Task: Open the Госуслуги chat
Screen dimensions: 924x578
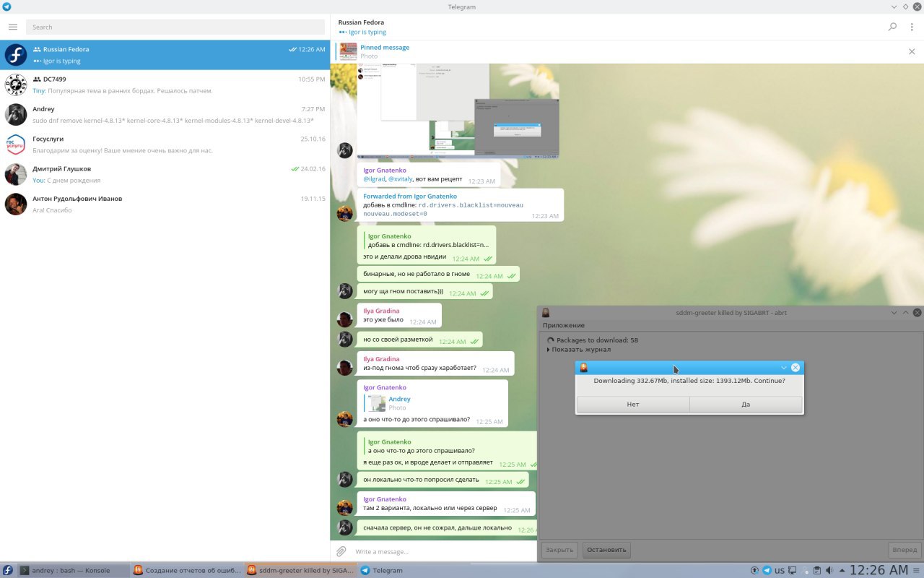Action: (165, 144)
